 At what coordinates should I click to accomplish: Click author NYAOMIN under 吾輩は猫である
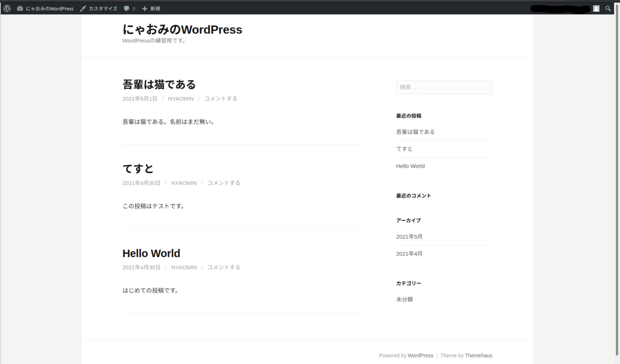click(181, 99)
